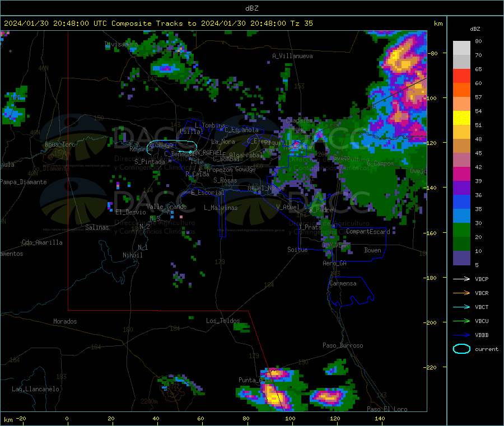Image resolution: width=504 pixels, height=426 pixels.
Task: Click the dBZ title at top
Action: [x=251, y=8]
